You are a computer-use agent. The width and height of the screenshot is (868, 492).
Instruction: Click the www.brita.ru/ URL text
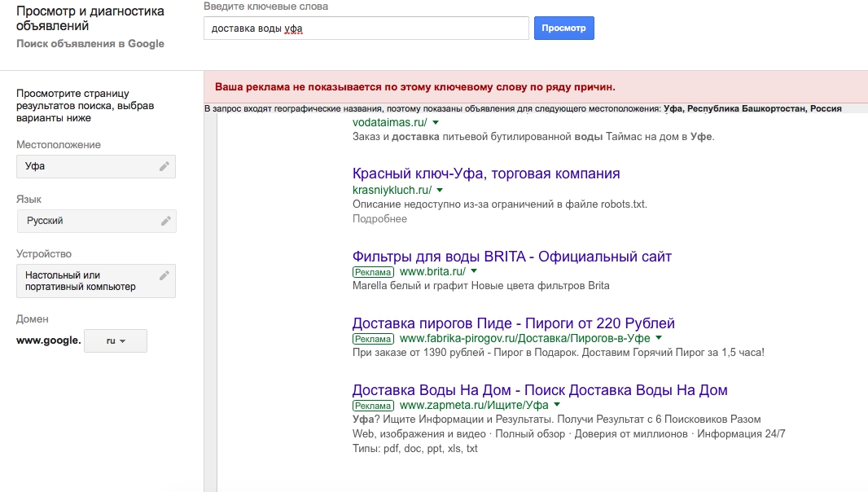pyautogui.click(x=432, y=271)
